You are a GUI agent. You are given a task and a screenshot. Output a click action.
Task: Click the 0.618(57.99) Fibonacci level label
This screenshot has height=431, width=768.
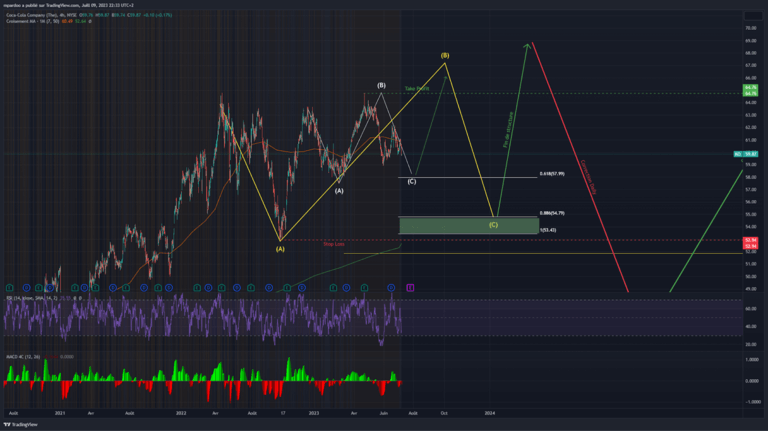pos(552,174)
